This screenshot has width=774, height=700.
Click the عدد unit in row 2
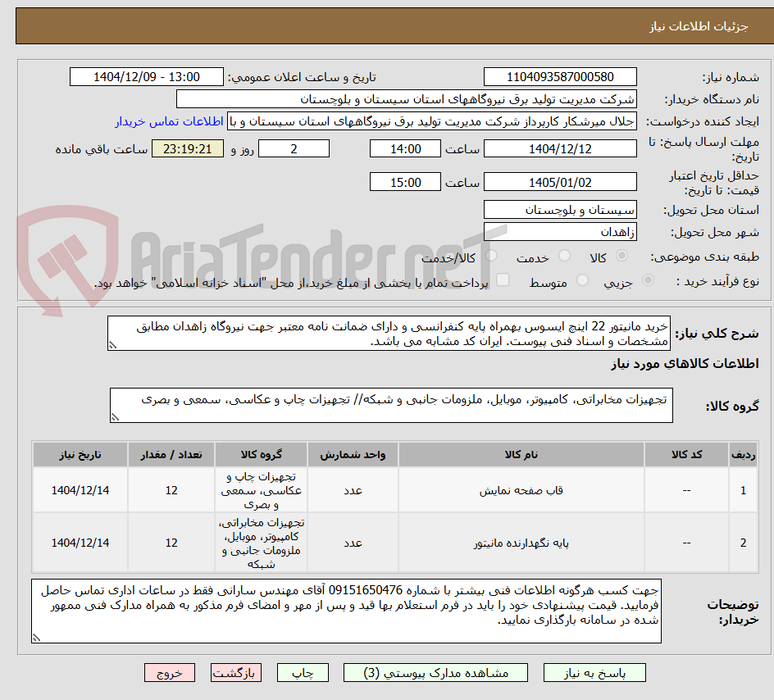(x=353, y=543)
